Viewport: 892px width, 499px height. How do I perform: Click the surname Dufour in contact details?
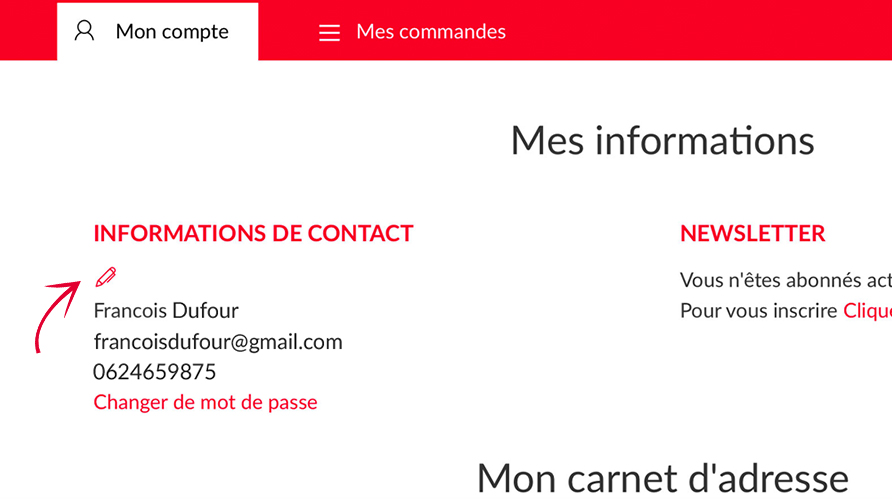point(205,310)
